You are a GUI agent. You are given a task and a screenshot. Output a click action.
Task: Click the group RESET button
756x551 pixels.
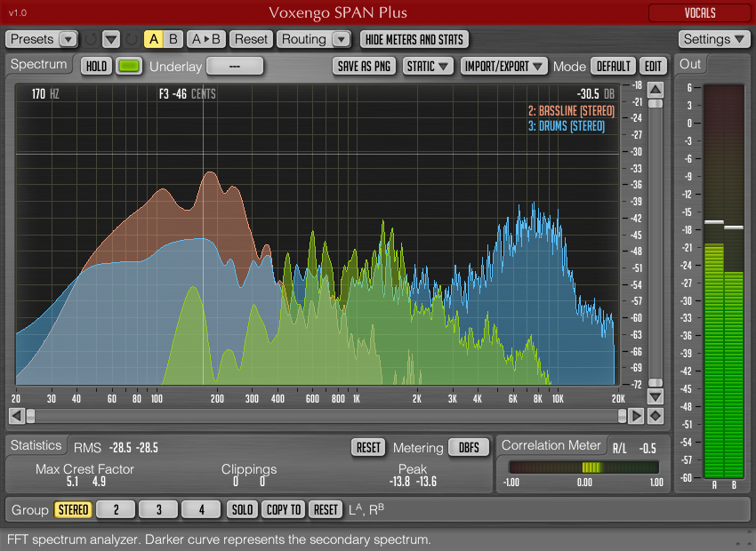pos(326,509)
